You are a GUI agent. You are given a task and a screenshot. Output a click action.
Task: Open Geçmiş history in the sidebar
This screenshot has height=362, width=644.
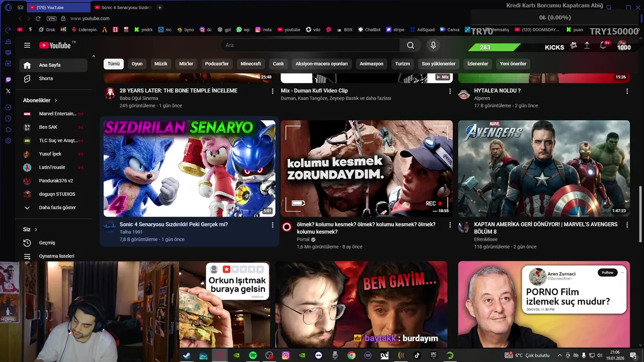click(x=53, y=243)
